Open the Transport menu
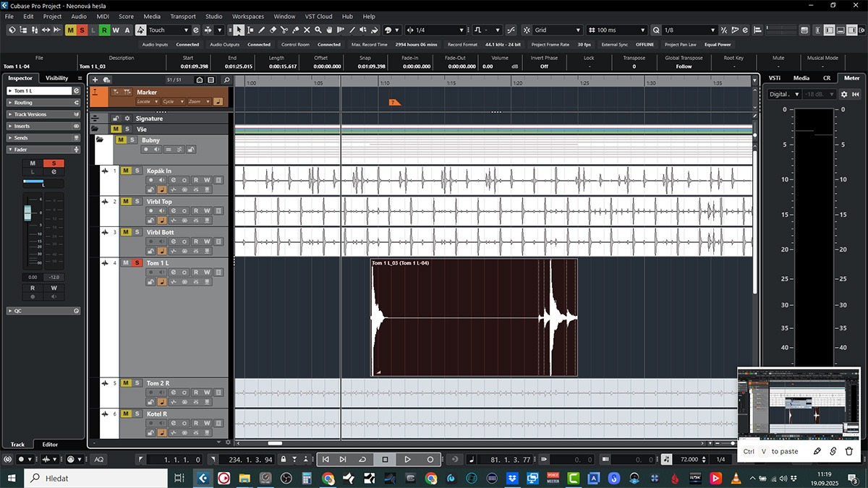Image resolution: width=868 pixels, height=488 pixels. 182,16
